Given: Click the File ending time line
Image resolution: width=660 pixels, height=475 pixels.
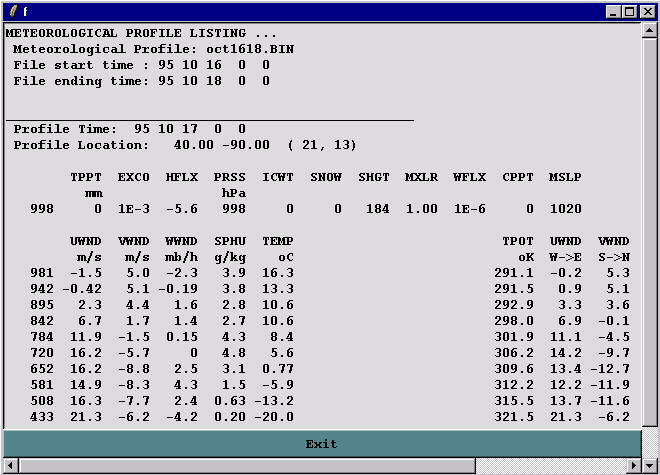Looking at the screenshot, I should (x=141, y=81).
